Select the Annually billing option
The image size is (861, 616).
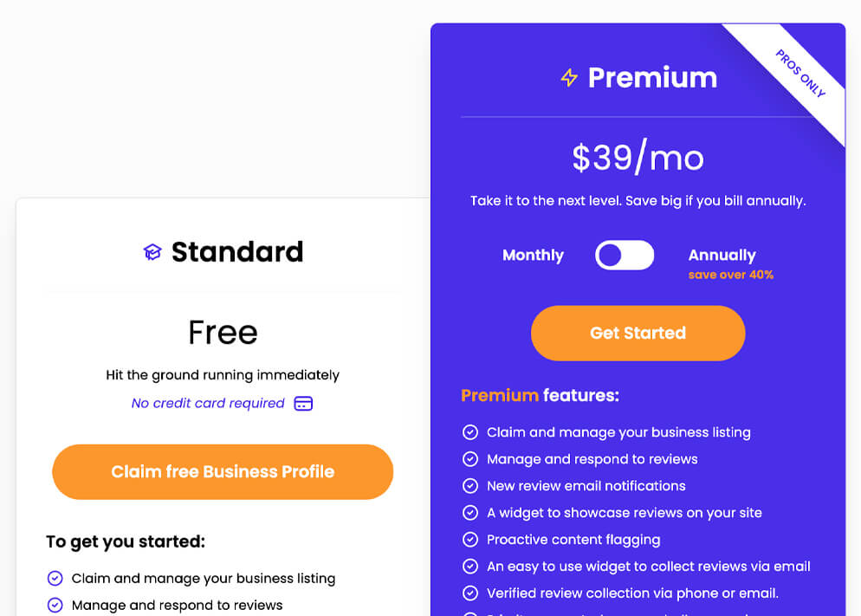pyautogui.click(x=722, y=256)
